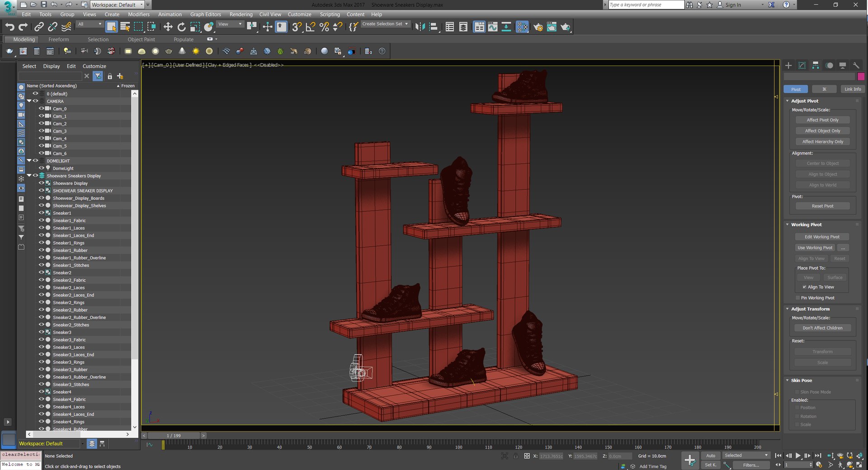Click the Edit Working Pivot button
The width and height of the screenshot is (868, 470).
822,237
